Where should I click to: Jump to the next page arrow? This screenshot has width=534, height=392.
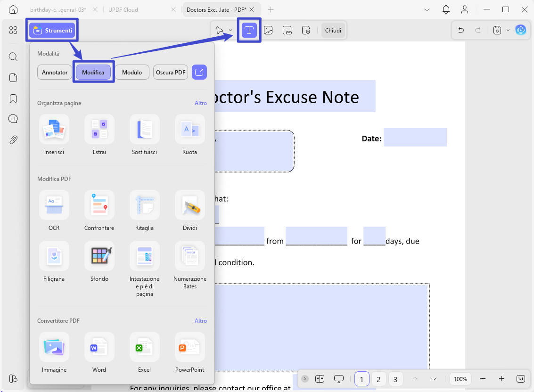coord(434,379)
